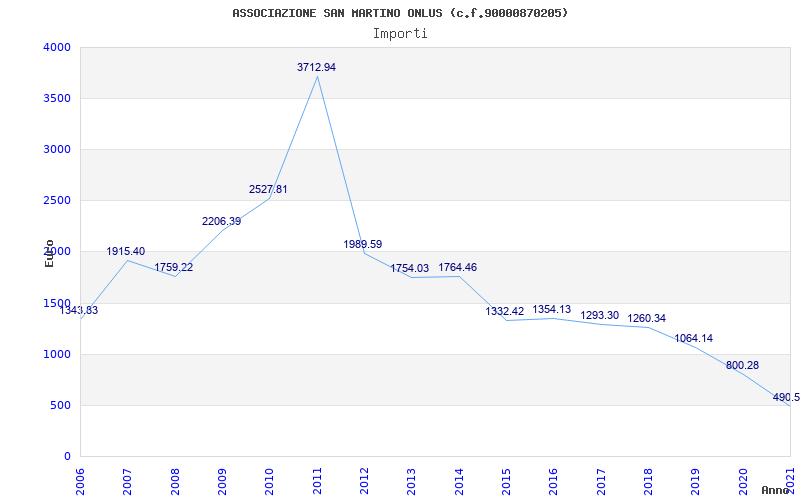Click the 1764.46 data label
Screen dimensions: 800x500
pos(458,267)
